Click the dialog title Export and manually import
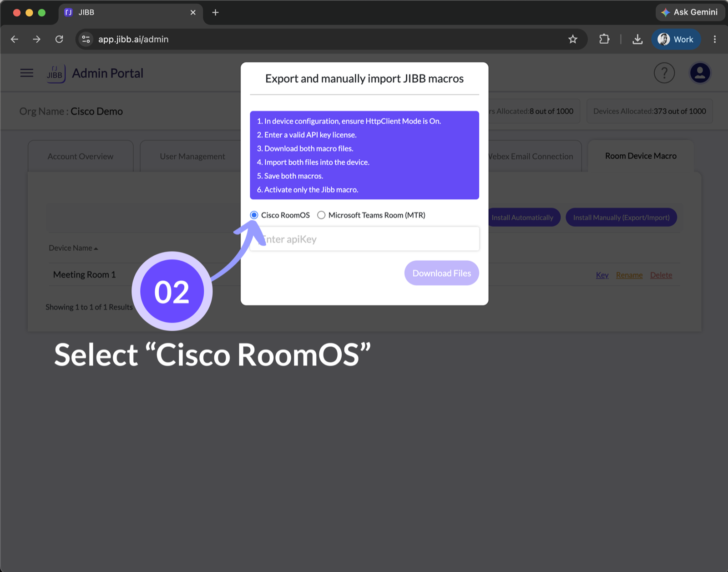The image size is (728, 572). tap(364, 79)
